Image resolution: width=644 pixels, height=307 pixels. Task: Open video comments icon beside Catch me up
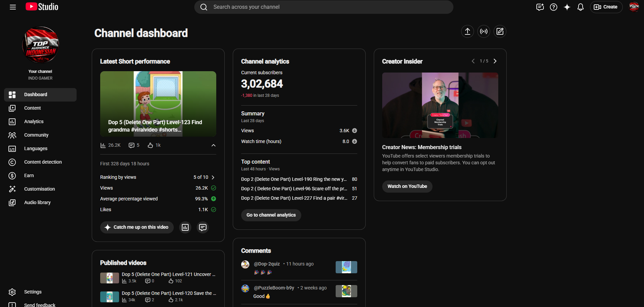coord(203,227)
